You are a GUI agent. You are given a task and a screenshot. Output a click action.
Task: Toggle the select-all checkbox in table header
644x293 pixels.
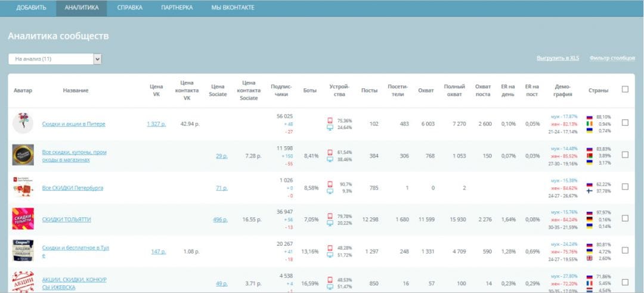coord(625,89)
